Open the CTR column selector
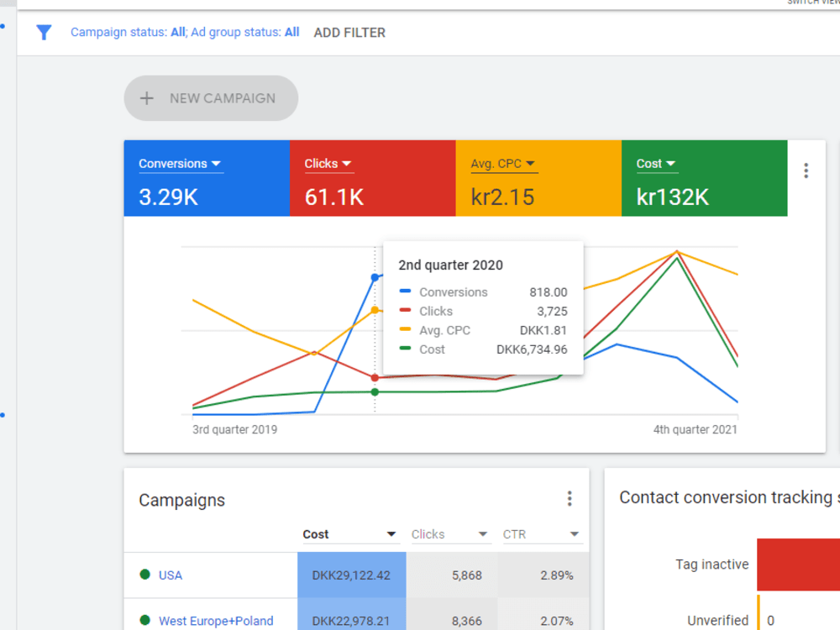The width and height of the screenshot is (840, 630). [574, 533]
